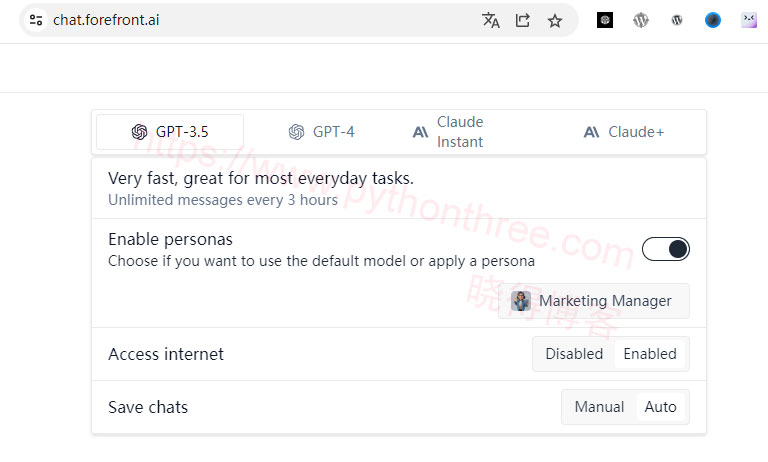Click the text 'Unlimited messages every 3 hours'

pos(223,200)
